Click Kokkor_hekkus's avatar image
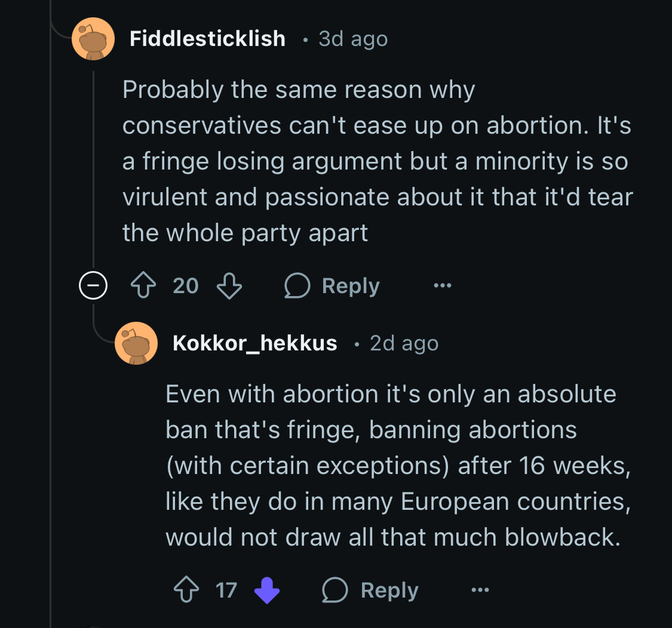 (x=136, y=344)
